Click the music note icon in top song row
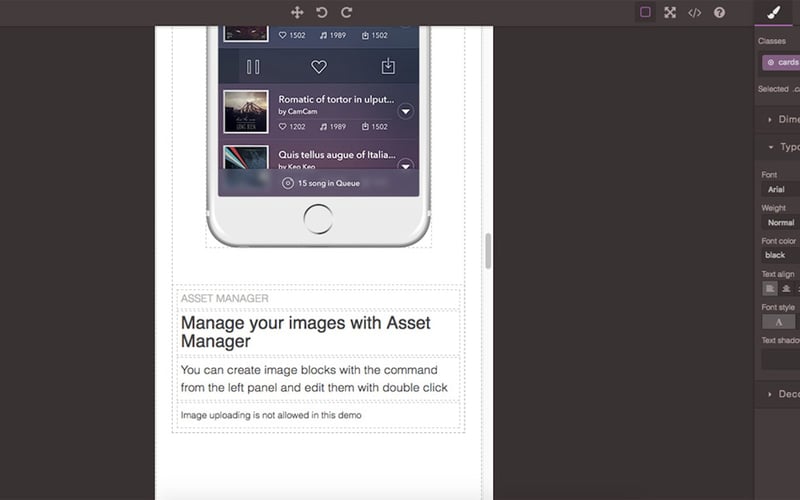This screenshot has width=800, height=500. coord(323,35)
